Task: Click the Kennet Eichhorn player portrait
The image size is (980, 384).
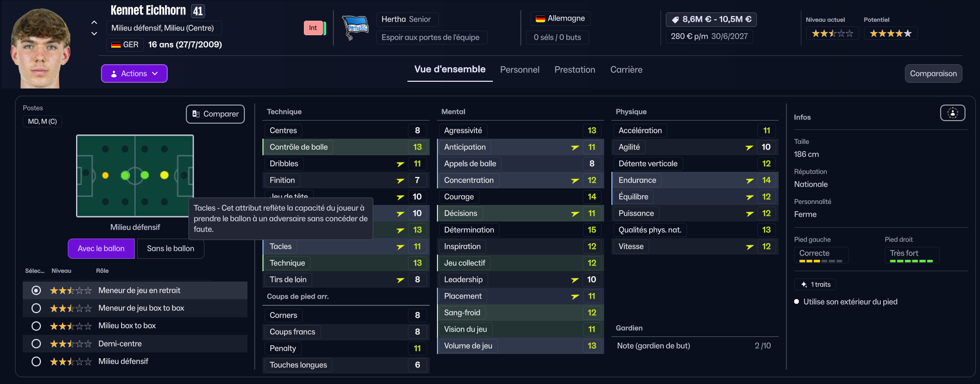Action: coord(41,49)
